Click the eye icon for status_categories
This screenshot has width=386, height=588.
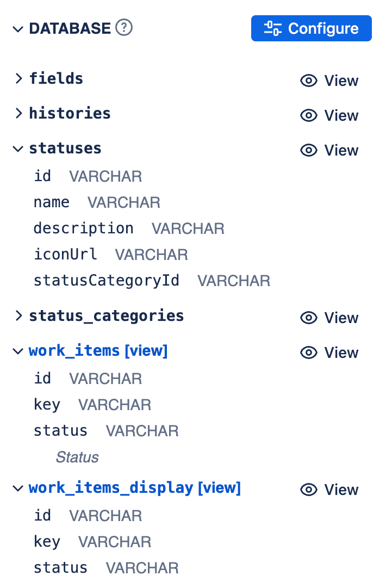pyautogui.click(x=309, y=318)
